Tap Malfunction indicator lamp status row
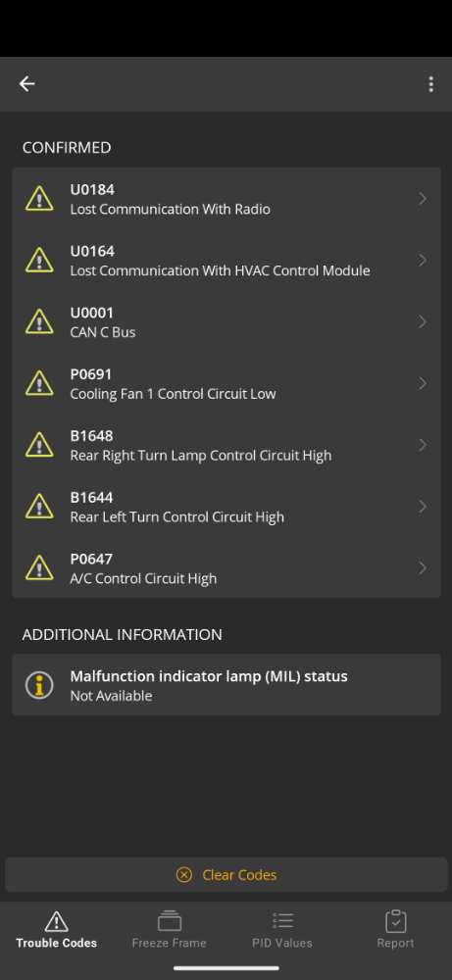Image resolution: width=452 pixels, height=980 pixels. [226, 685]
